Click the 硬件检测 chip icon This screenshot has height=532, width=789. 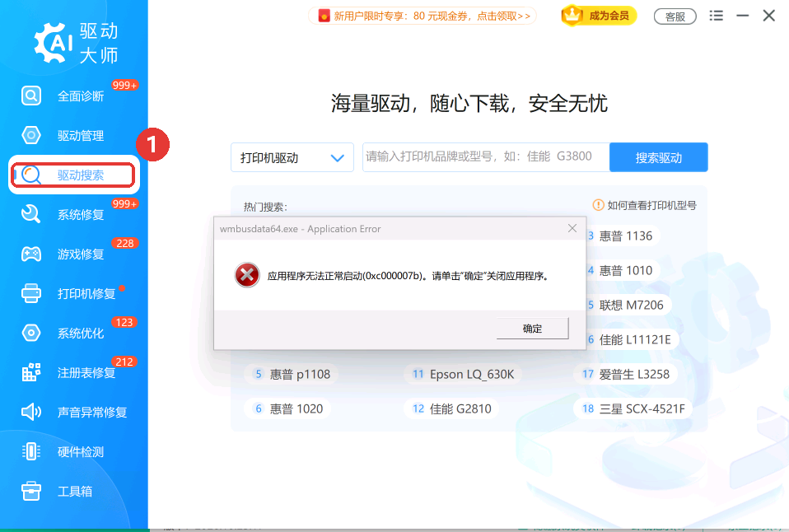(31, 451)
